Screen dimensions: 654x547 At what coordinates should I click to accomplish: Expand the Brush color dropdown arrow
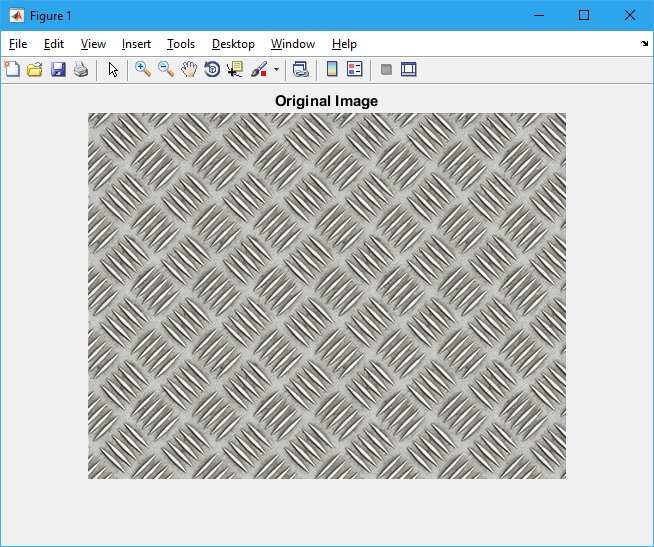point(276,70)
